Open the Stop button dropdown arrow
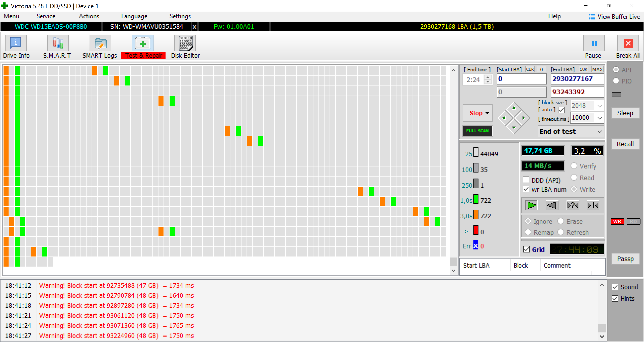The image size is (644, 342). click(487, 113)
